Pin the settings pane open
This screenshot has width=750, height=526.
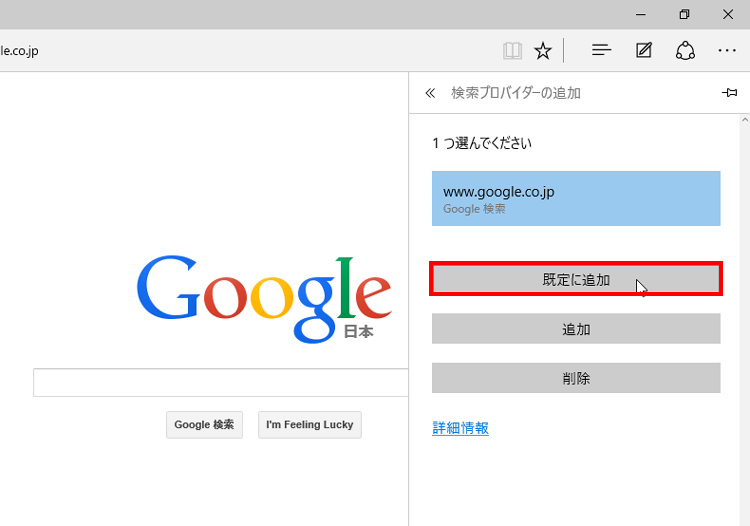pos(729,93)
